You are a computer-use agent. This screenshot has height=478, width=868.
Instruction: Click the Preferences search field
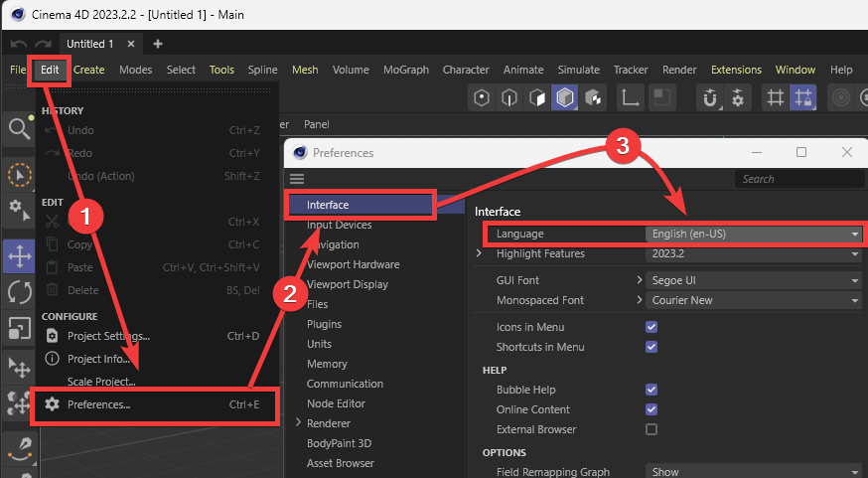coord(793,179)
